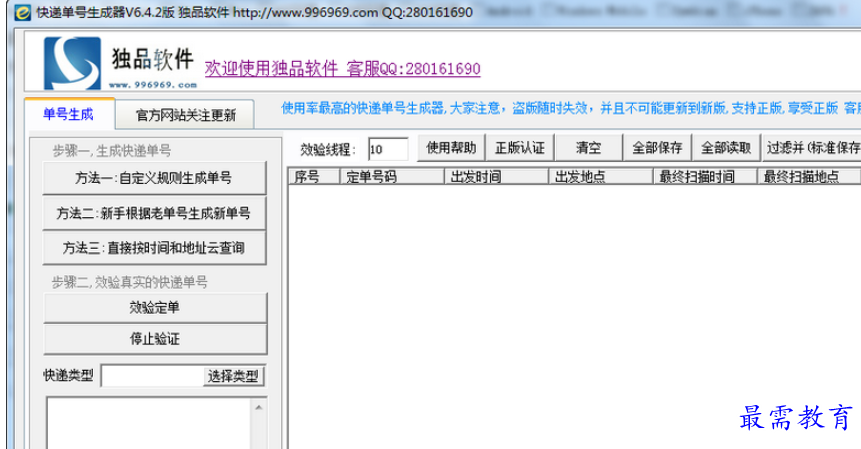Click the 快递类型 label
This screenshot has width=861, height=449.
pyautogui.click(x=69, y=375)
